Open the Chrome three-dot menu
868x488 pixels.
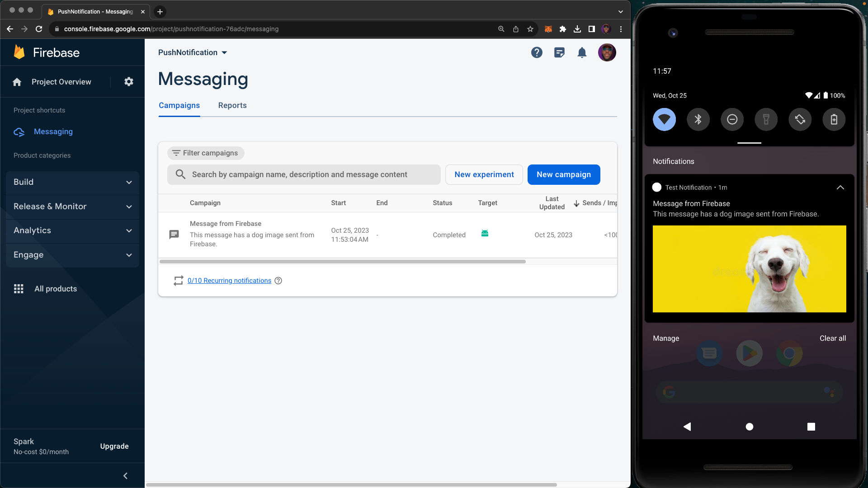(621, 29)
